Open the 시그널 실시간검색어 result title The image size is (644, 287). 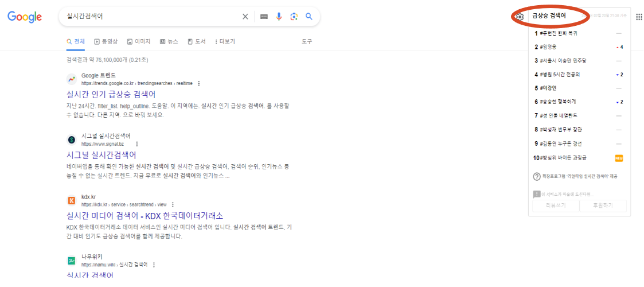point(101,155)
